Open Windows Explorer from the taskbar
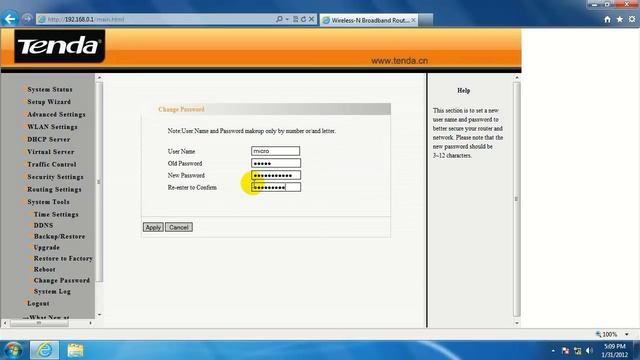The width and height of the screenshot is (640, 360). coord(75,350)
